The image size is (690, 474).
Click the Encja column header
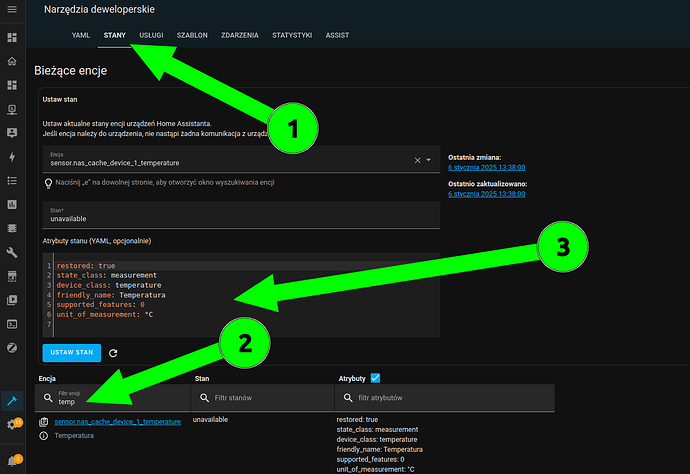[x=47, y=378]
